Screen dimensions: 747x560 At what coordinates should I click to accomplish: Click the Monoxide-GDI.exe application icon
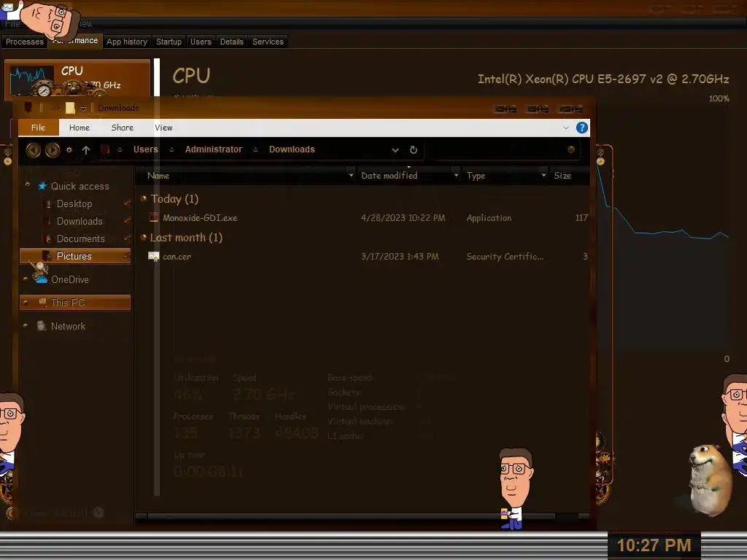point(153,217)
